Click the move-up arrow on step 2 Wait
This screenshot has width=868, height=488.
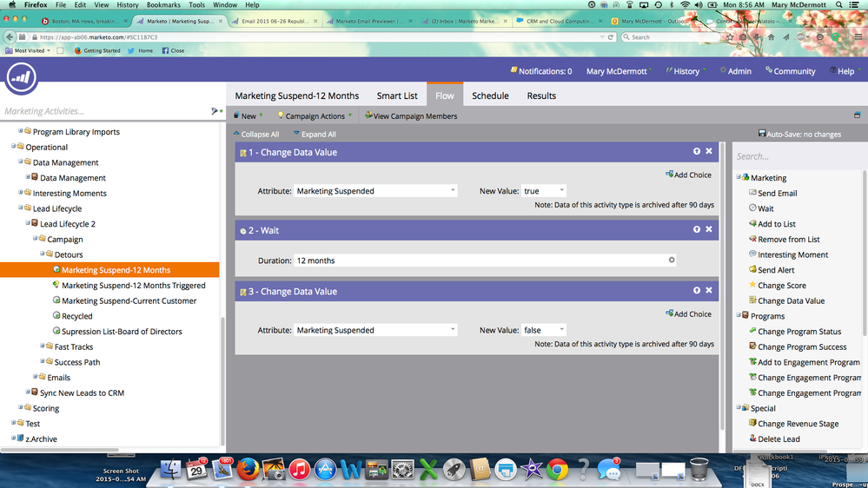(696, 229)
